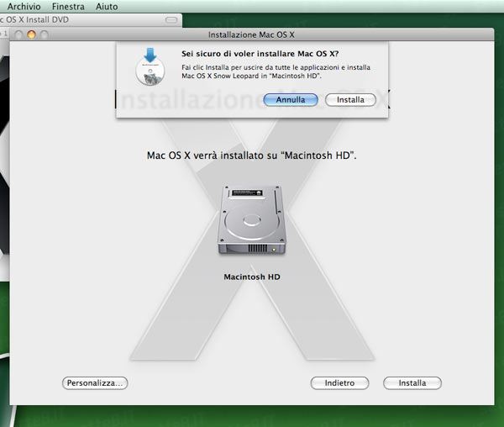Open Personalizza... options
This screenshot has width=504, height=427.
95,383
